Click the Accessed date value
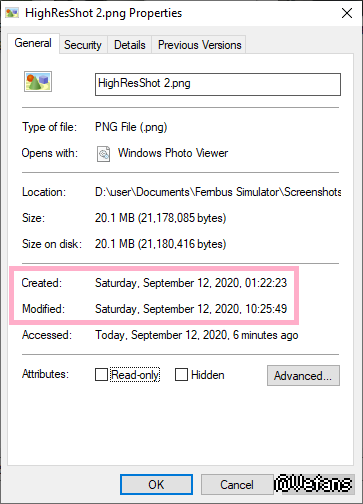363x504 pixels. pos(197,335)
